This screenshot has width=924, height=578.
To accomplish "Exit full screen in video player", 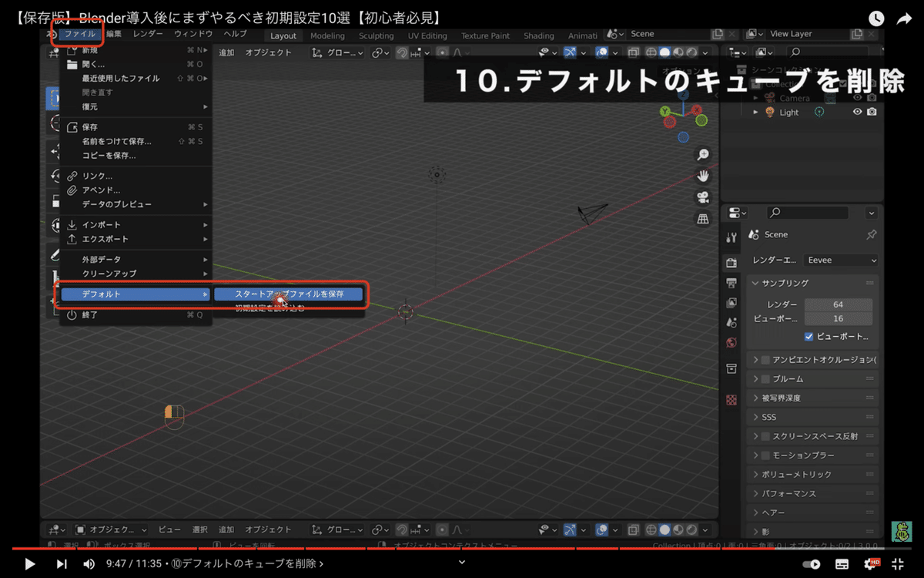I will [x=897, y=563].
